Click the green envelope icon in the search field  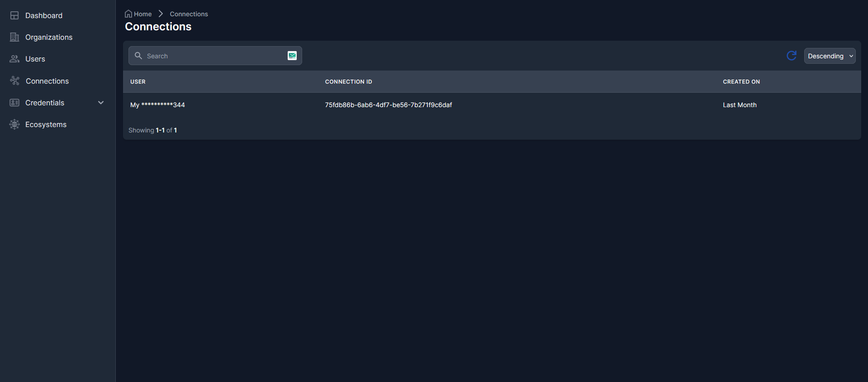292,56
